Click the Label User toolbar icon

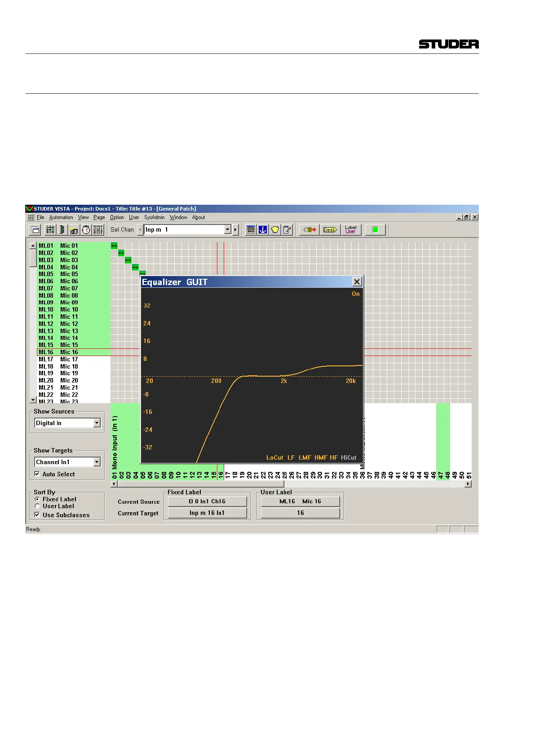tap(351, 230)
